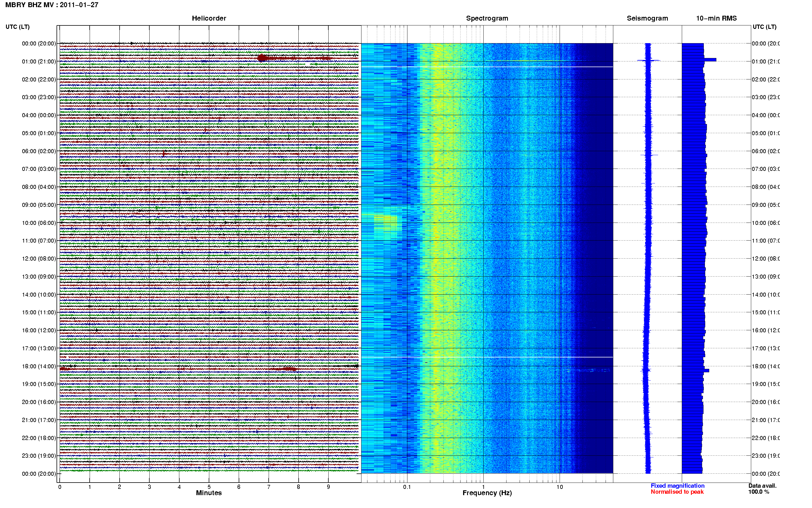This screenshot has height=508, width=812.
Task: Click the left '03:00 (23:00)' time label
Action: 39,97
